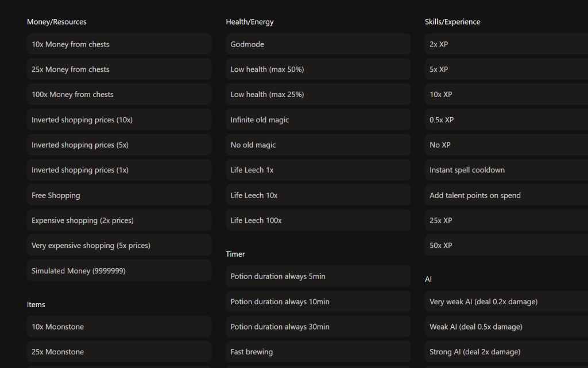Turn on Free Shopping
Image resolution: width=588 pixels, height=368 pixels.
(119, 196)
